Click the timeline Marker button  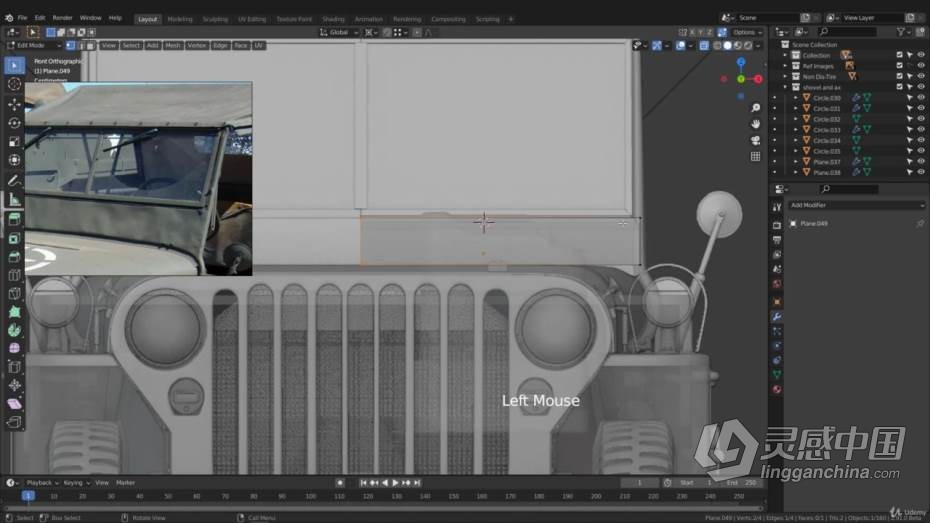tap(125, 483)
